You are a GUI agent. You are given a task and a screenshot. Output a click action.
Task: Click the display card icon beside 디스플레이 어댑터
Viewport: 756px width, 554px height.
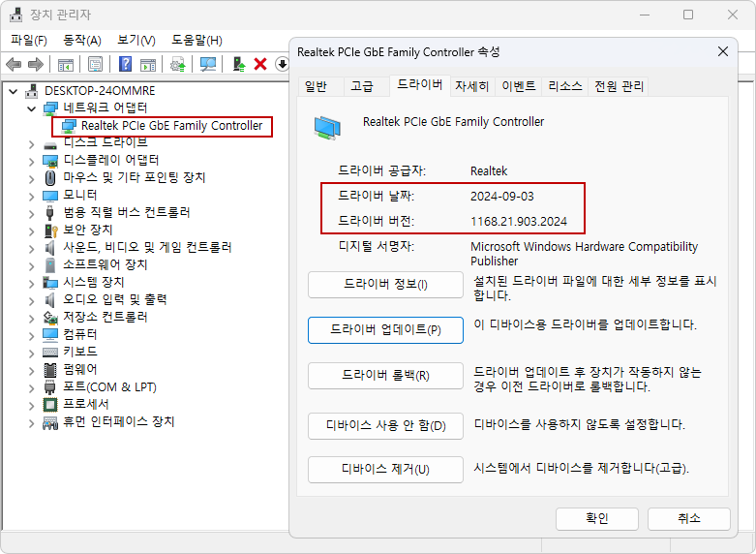(50, 160)
